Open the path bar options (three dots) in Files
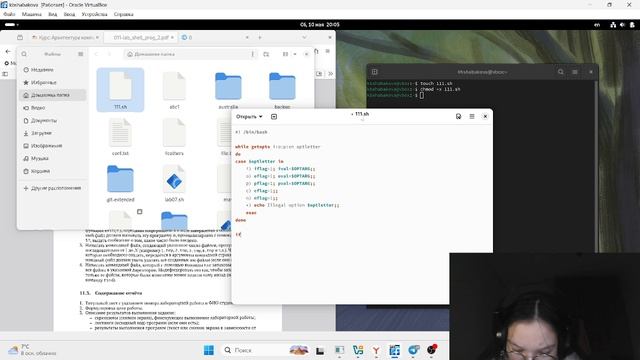The image size is (640, 360). point(253,54)
